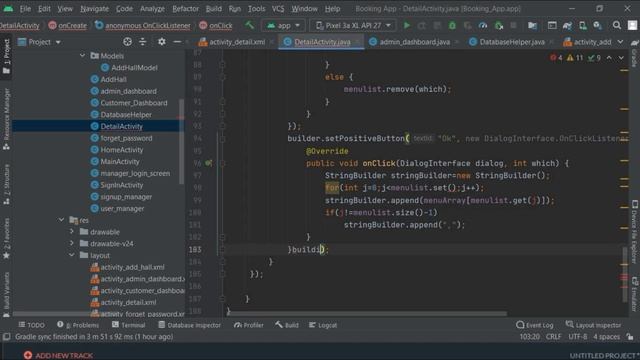Open the Logcat tool window
640x360 pixels.
click(x=323, y=325)
